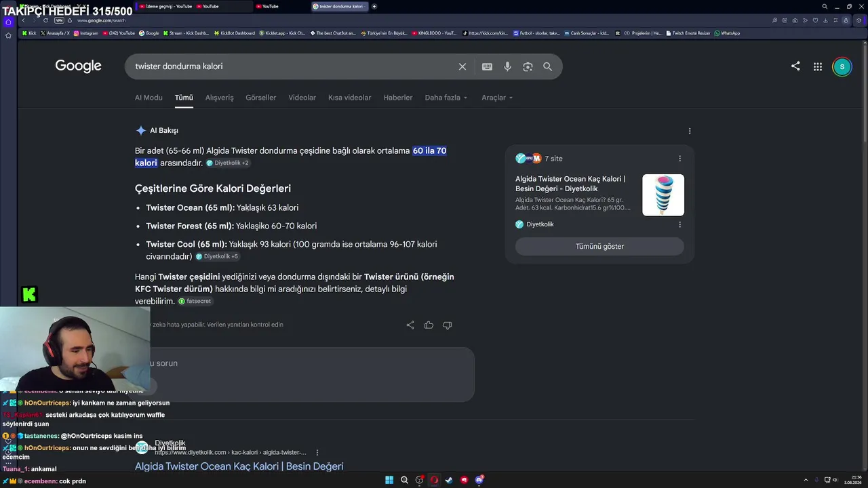
Task: Open the Google apps grid
Action: click(x=818, y=66)
